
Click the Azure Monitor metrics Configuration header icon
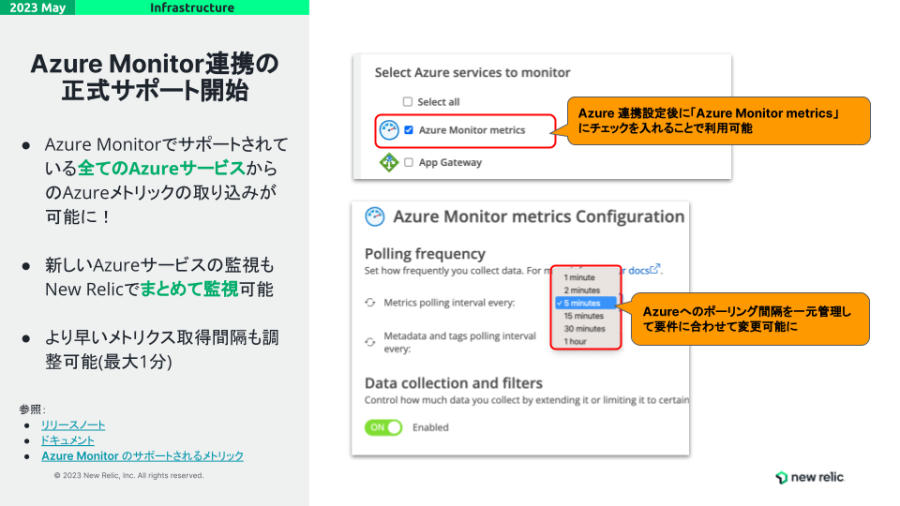[375, 217]
